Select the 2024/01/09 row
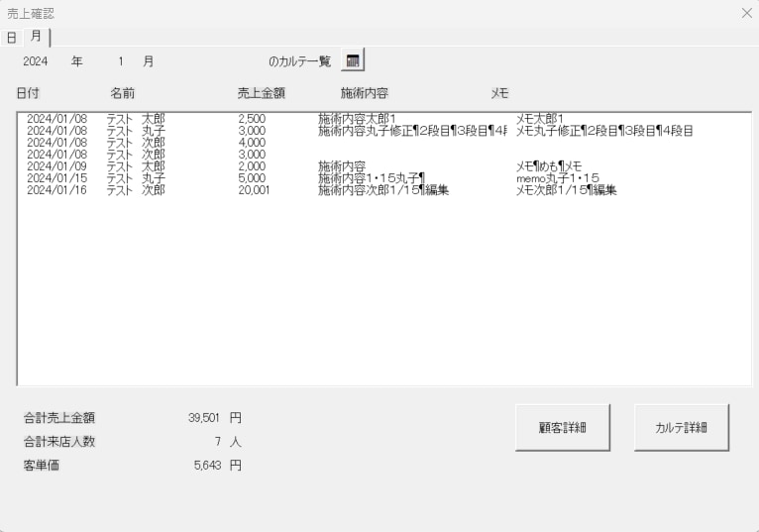The height and width of the screenshot is (532, 759). [383, 166]
